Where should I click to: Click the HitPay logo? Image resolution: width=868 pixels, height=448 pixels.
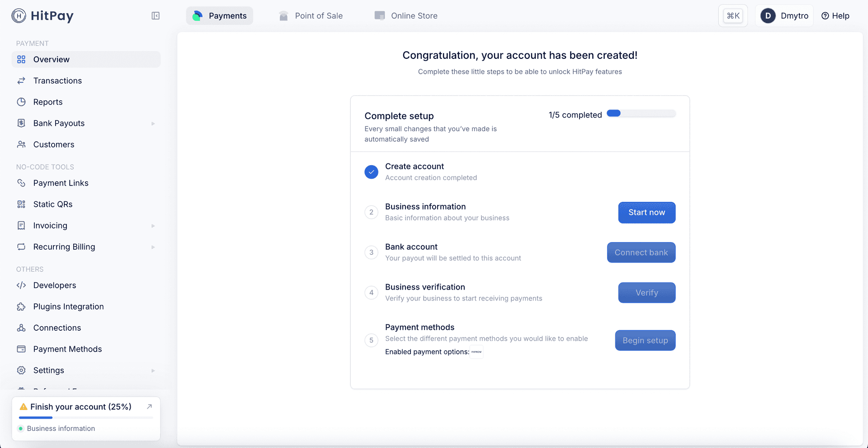click(42, 16)
